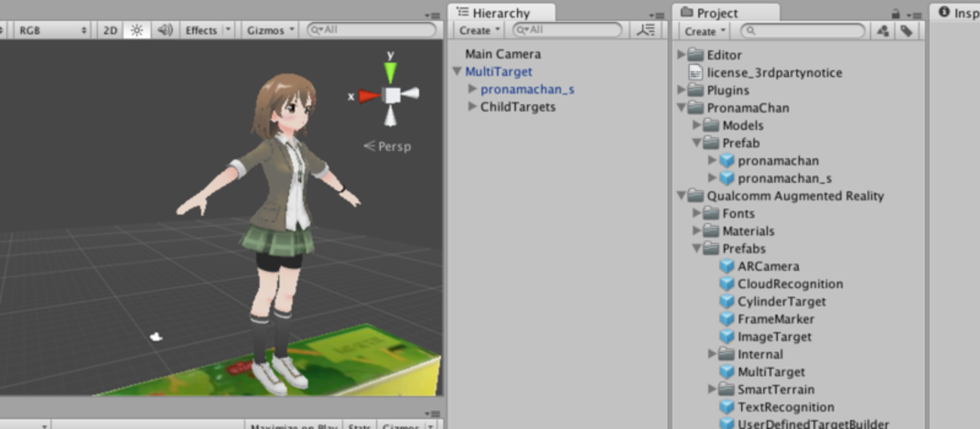Toggle 2D view mode
Screen dimensions: 980x429
(110, 30)
